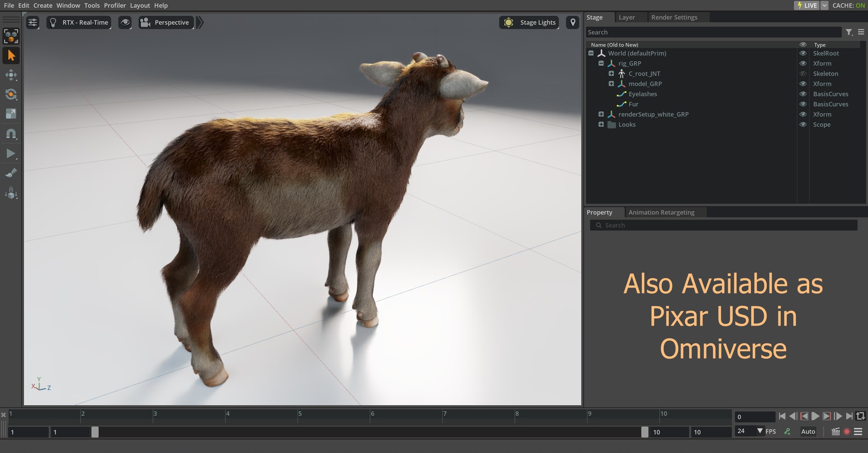Screen dimensions: 868x453
Task: Open the Stage filter funnel icon
Action: coord(849,32)
